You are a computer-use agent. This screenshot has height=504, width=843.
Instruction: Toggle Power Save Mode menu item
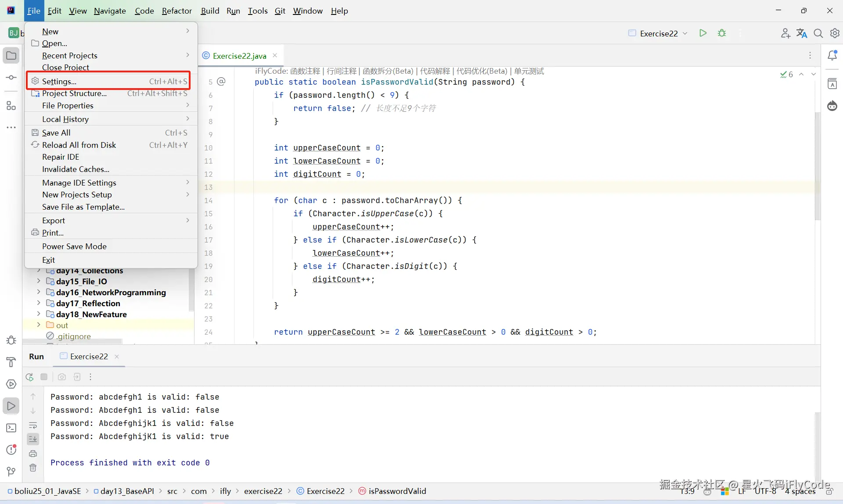[74, 247]
